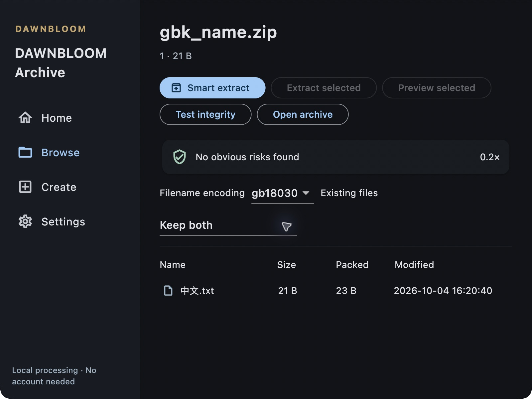Click the arrow next to gb18030
The image size is (532, 399).
click(306, 193)
